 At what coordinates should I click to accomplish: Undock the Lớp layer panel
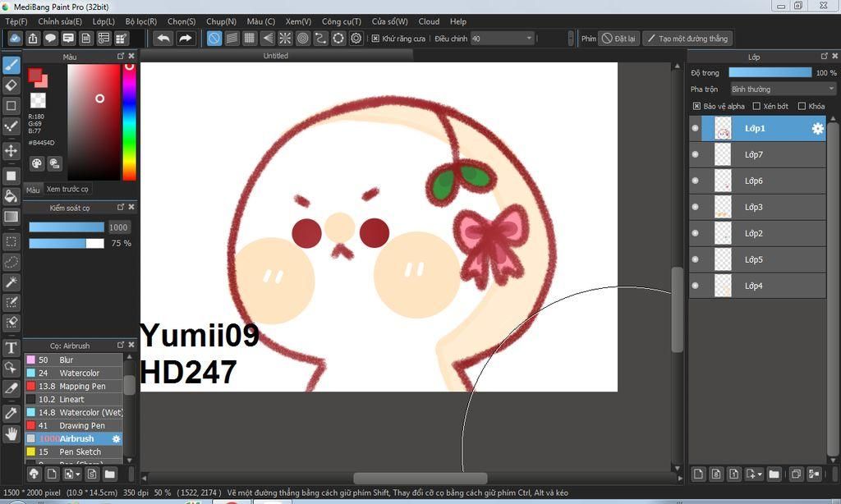point(825,56)
